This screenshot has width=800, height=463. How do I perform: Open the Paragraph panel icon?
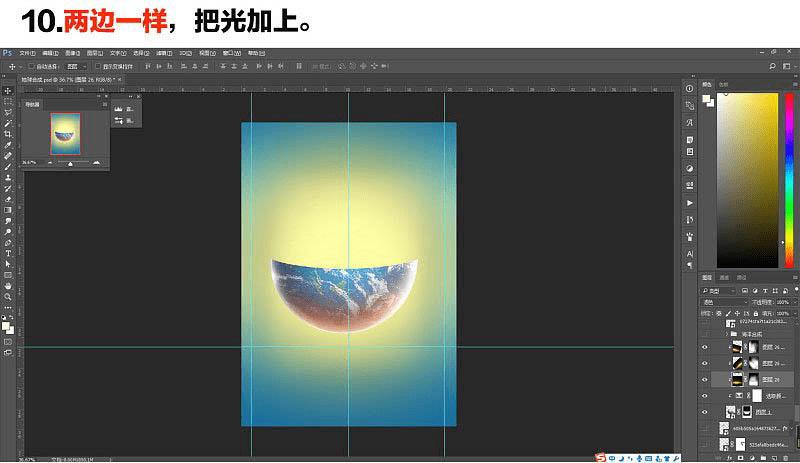pyautogui.click(x=689, y=264)
